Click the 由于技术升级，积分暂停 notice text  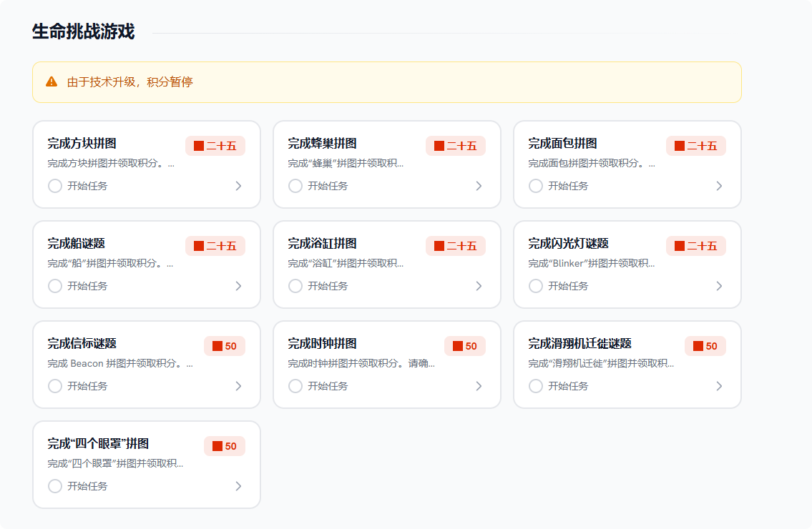[x=130, y=81]
